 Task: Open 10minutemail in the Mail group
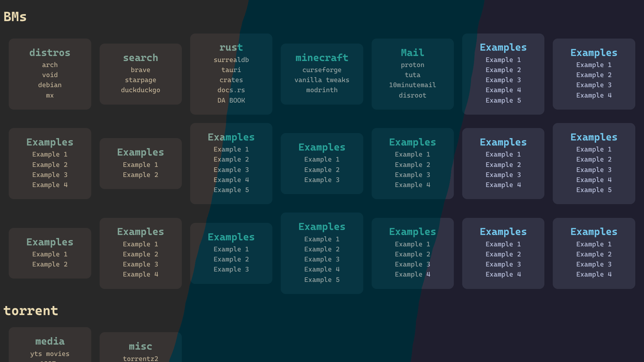click(x=412, y=85)
